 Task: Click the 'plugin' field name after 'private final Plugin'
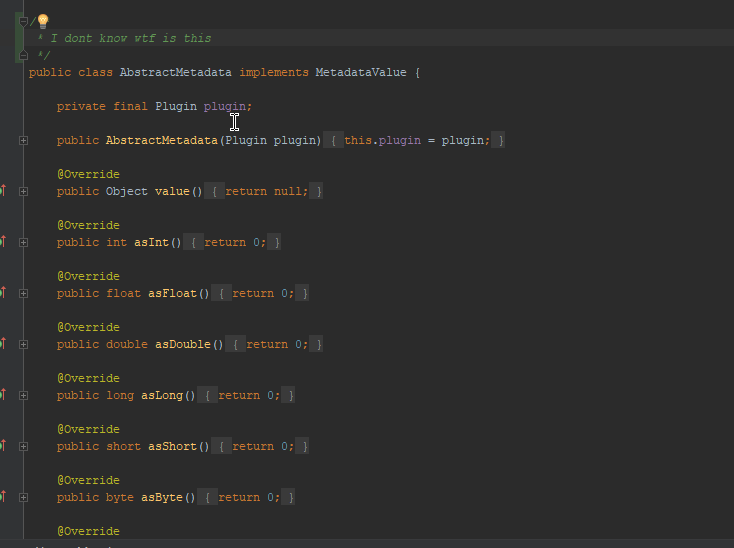point(225,107)
